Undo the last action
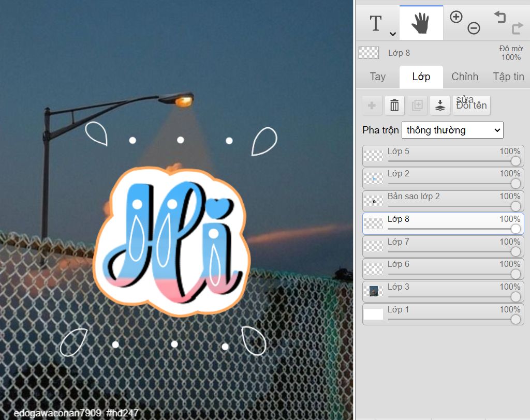The image size is (530, 420). (500, 17)
